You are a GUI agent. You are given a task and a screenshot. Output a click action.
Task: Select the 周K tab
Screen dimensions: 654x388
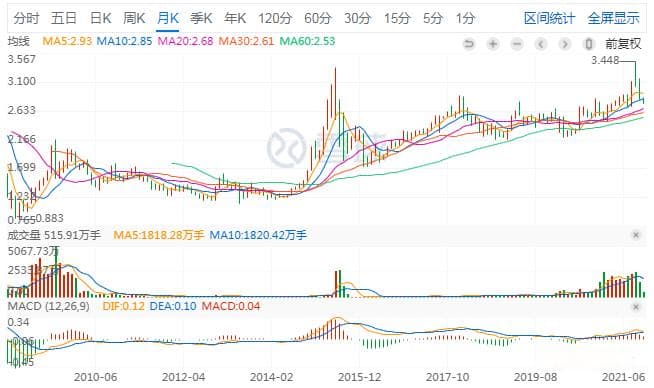point(134,18)
